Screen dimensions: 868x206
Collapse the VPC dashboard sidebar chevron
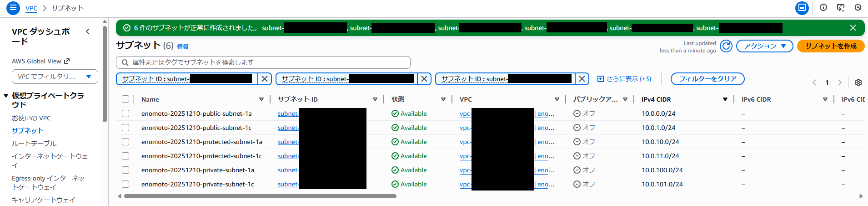click(x=88, y=31)
